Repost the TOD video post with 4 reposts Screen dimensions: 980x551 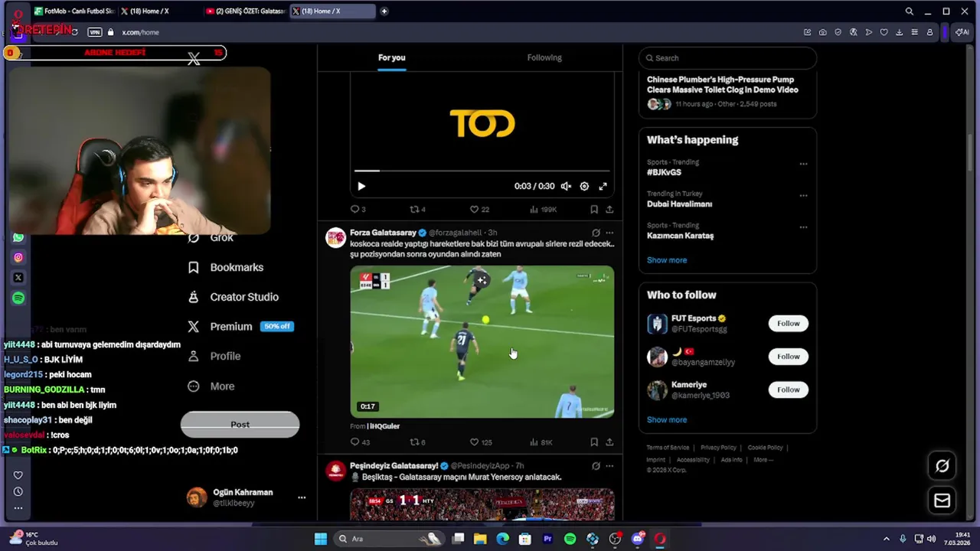(417, 209)
